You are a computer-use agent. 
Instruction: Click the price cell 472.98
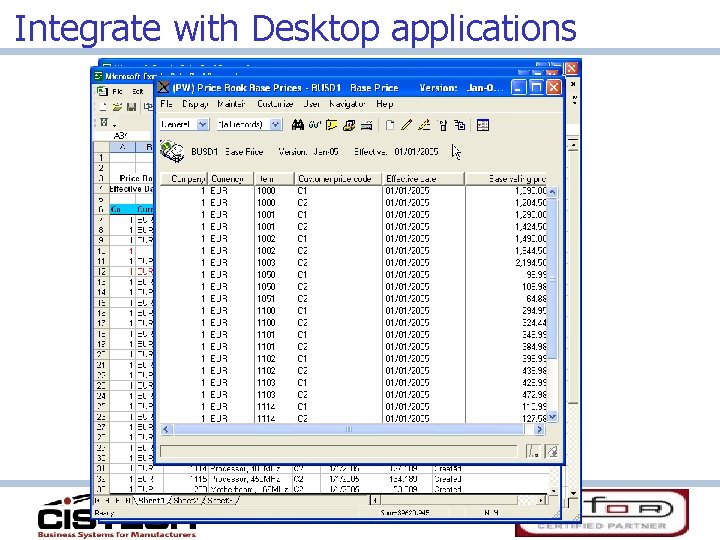pos(534,394)
